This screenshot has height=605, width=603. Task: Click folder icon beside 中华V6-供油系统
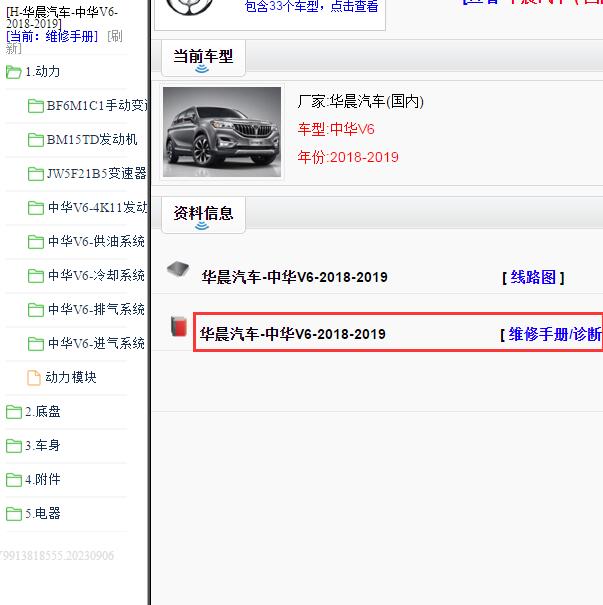pyautogui.click(x=35, y=242)
